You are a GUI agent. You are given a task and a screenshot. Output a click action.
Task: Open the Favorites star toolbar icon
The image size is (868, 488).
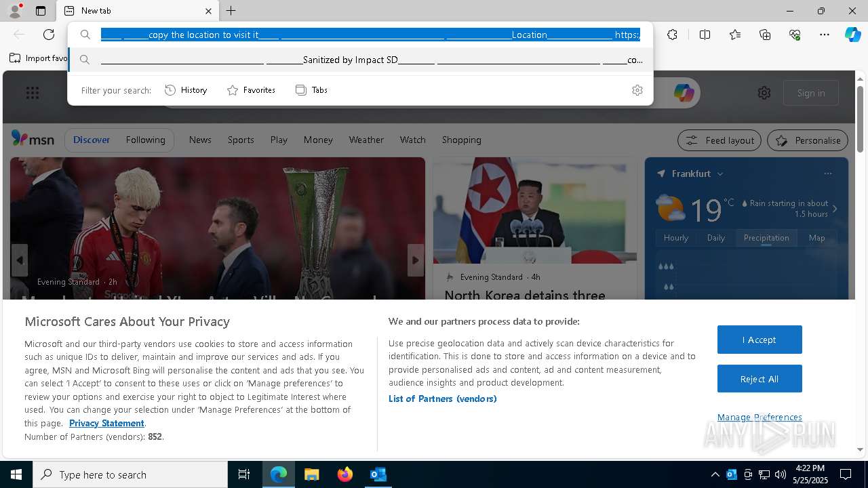735,35
